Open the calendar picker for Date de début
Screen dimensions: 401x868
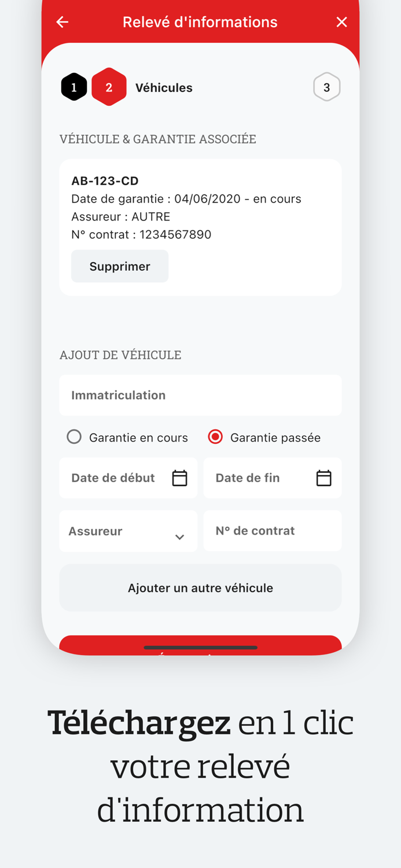pos(179,478)
